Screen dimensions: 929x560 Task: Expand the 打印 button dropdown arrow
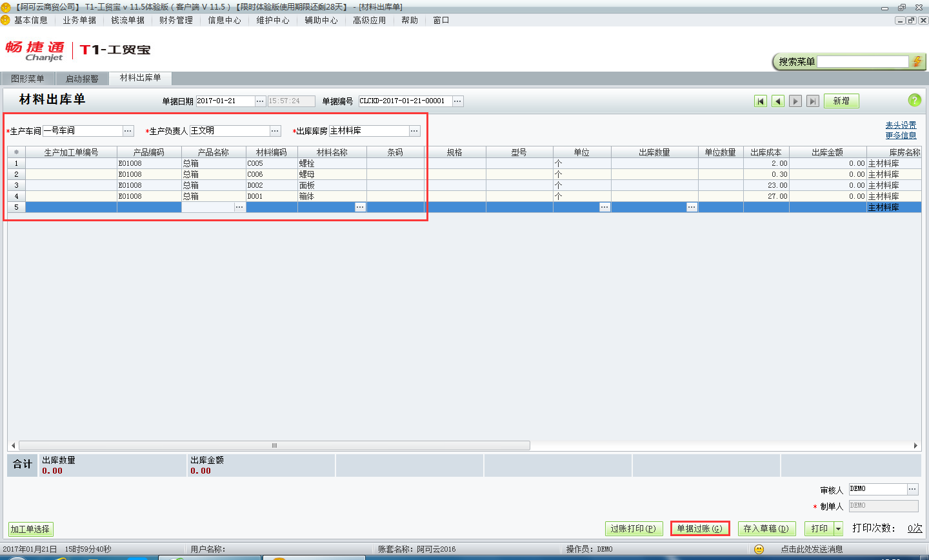838,529
